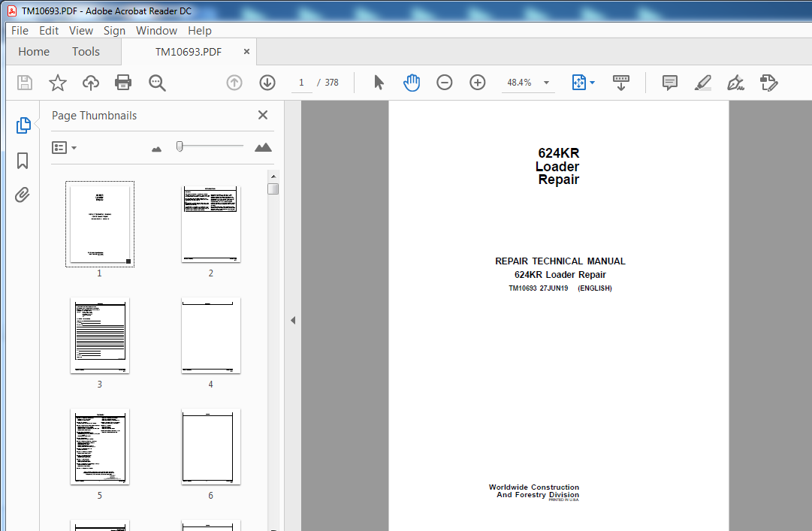The image size is (812, 531).
Task: Open the Bookmarks sidebar panel
Action: (x=23, y=161)
